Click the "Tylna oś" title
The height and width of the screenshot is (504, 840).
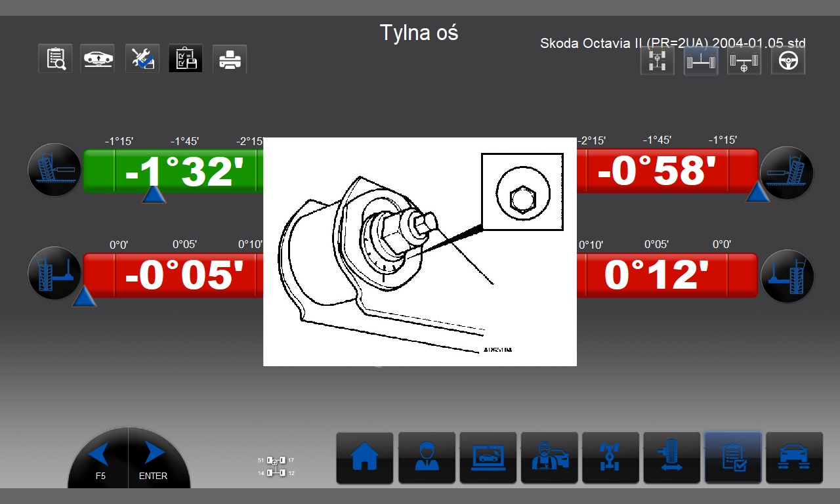(419, 33)
